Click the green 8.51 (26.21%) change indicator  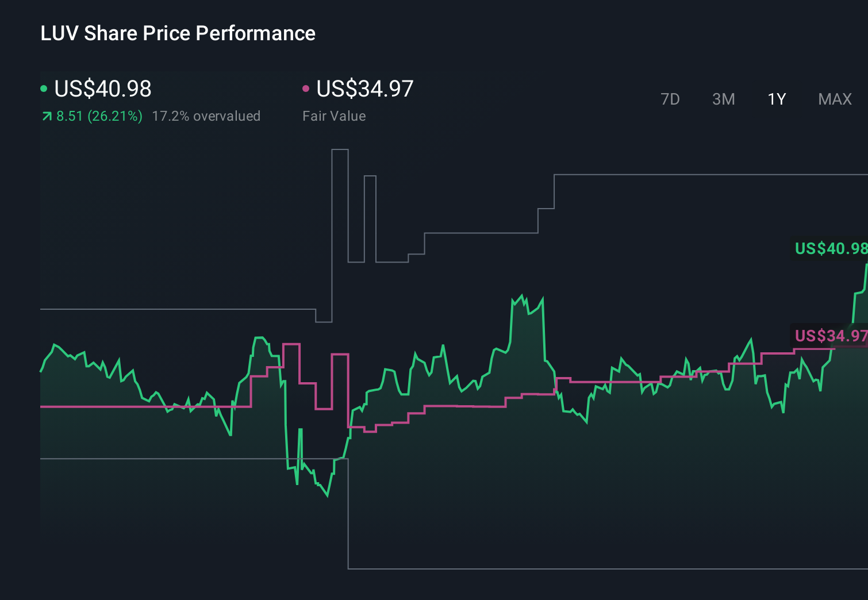(99, 116)
